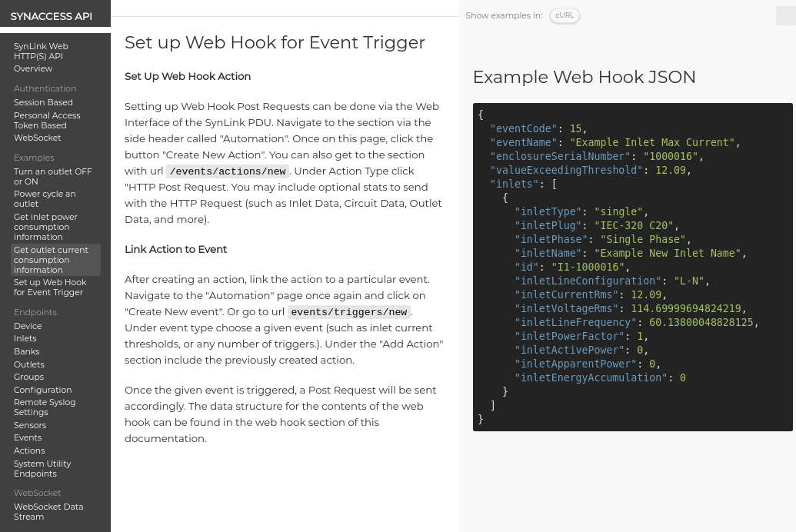Open WebSocket under Authentication
The height and width of the screenshot is (532, 796).
(37, 138)
